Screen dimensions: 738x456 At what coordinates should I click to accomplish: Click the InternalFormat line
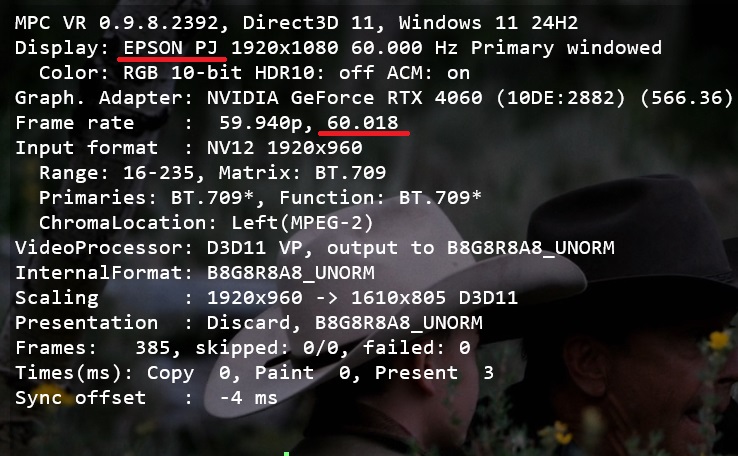point(195,273)
